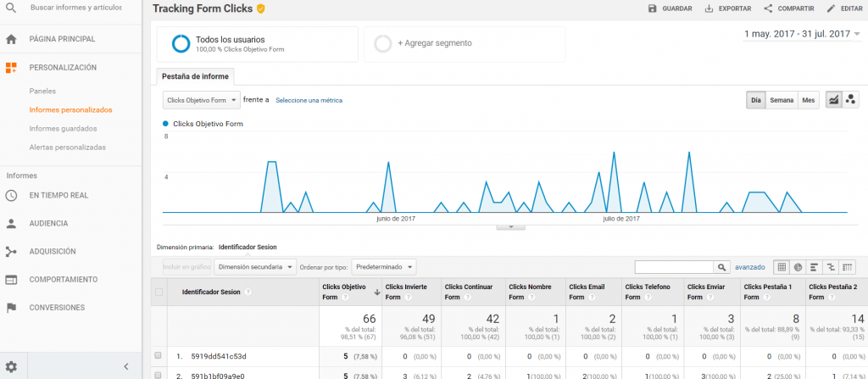This screenshot has width=868, height=379.
Task: Click session ID 591b1bf09a9e0
Action: click(x=218, y=375)
